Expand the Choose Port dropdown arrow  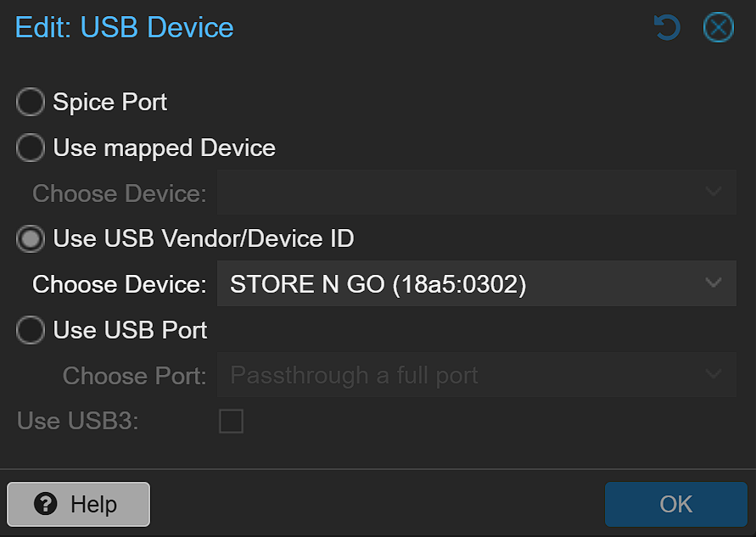pos(714,374)
